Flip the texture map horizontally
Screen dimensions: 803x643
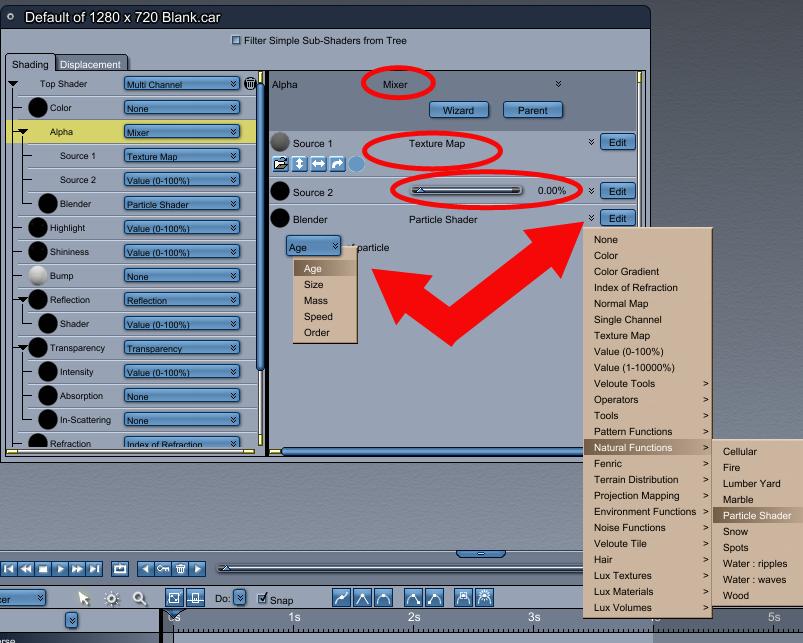pyautogui.click(x=318, y=164)
